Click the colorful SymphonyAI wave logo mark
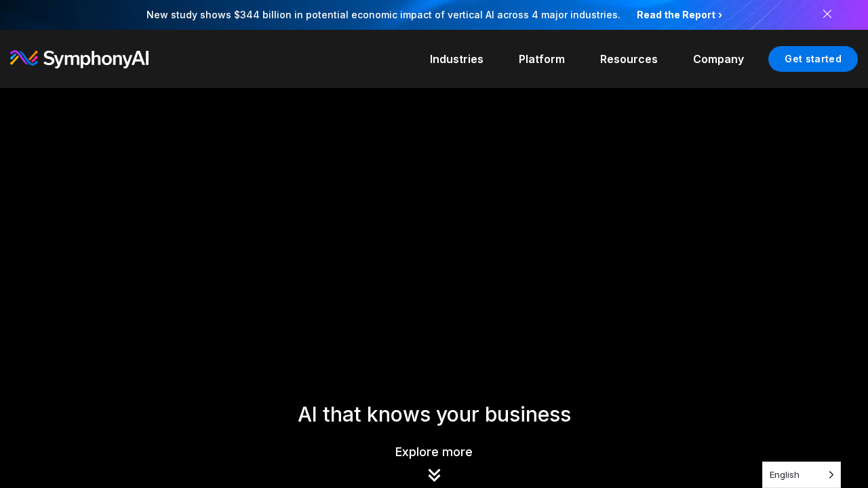This screenshot has width=868, height=488. [x=24, y=58]
